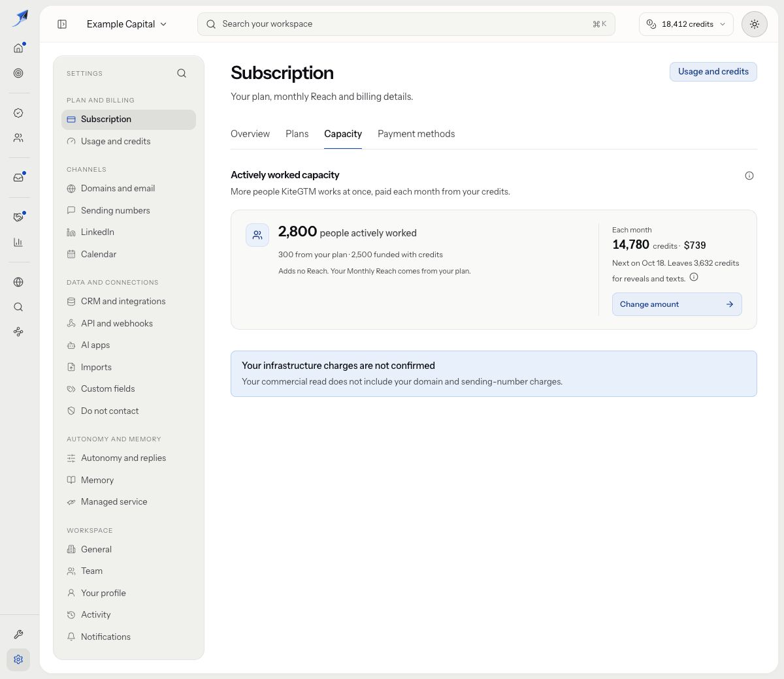Open Managed service settings
This screenshot has height=679, width=784.
pyautogui.click(x=129, y=502)
